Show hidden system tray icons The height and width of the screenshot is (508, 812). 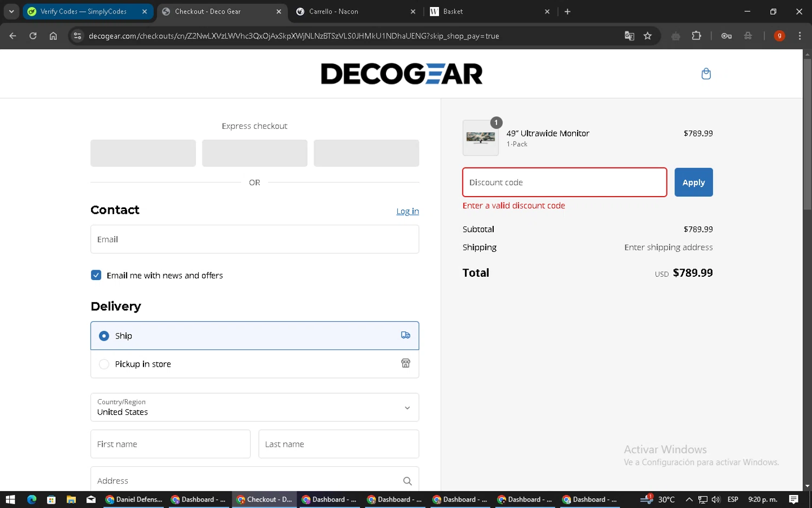(689, 499)
